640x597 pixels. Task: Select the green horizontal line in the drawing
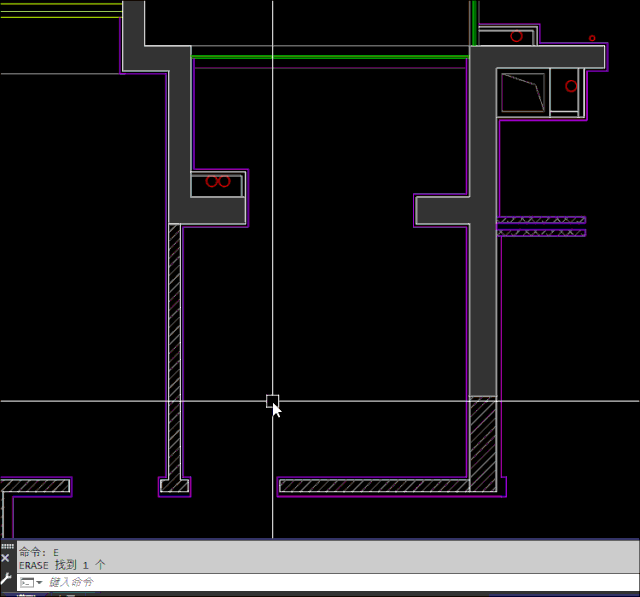coord(330,57)
